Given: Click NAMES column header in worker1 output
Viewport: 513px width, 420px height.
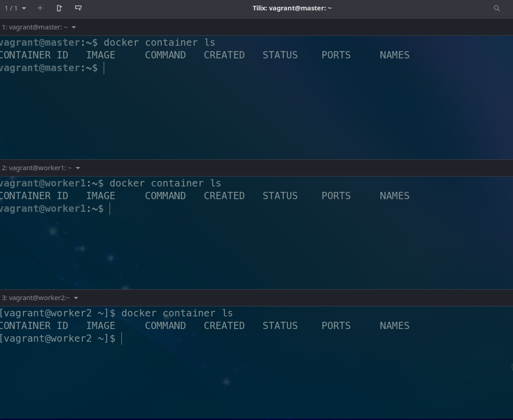Looking at the screenshot, I should pos(394,196).
